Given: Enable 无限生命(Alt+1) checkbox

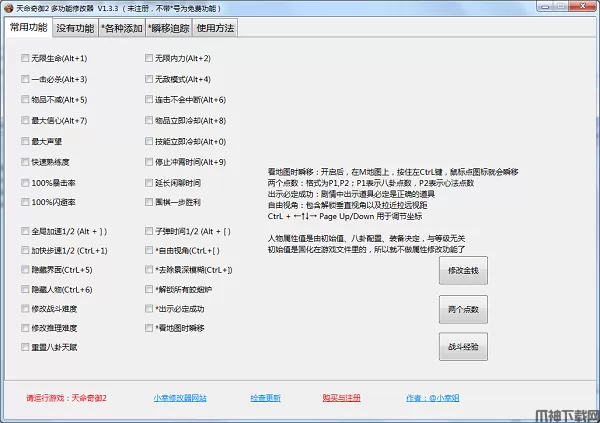Looking at the screenshot, I should (x=25, y=58).
